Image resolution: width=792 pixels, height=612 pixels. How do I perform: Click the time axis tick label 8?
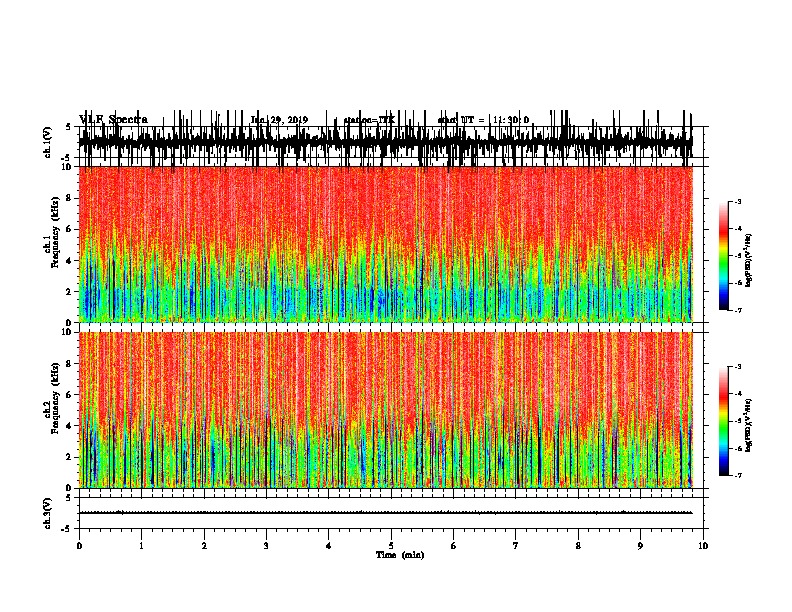(578, 546)
